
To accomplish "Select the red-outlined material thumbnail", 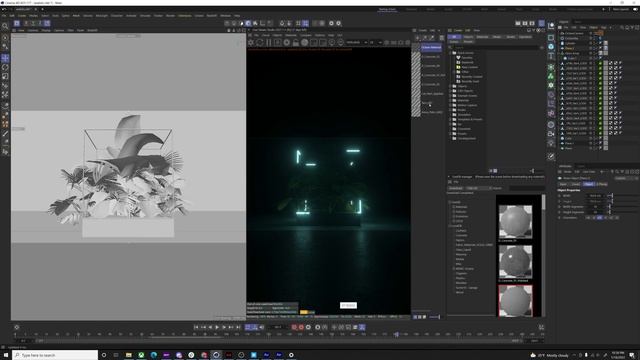I will click(515, 301).
